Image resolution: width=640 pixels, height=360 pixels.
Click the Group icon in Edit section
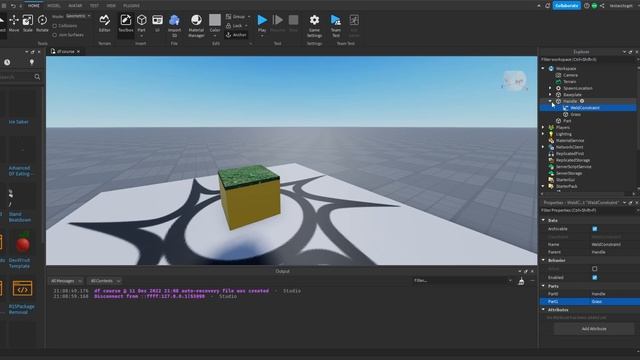[229, 17]
